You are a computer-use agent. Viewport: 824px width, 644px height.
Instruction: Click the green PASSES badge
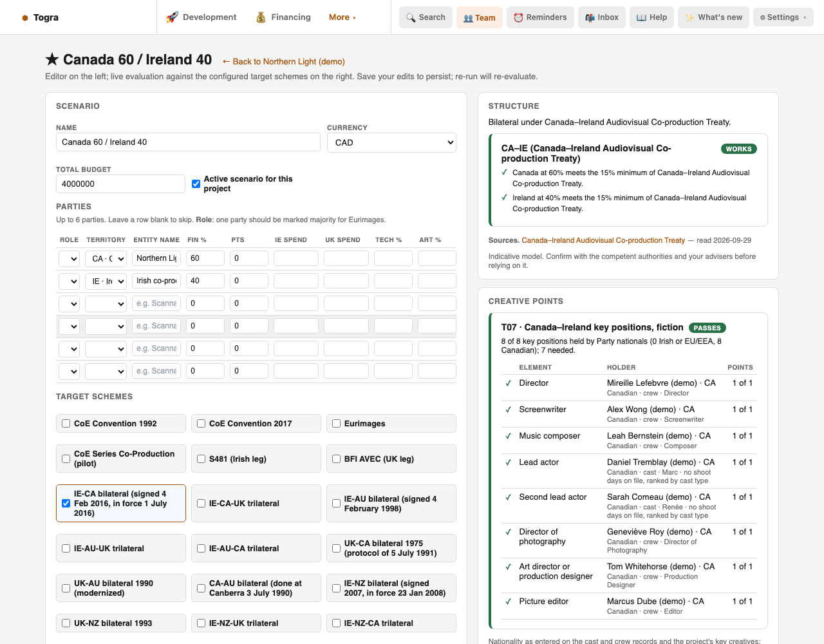point(707,328)
